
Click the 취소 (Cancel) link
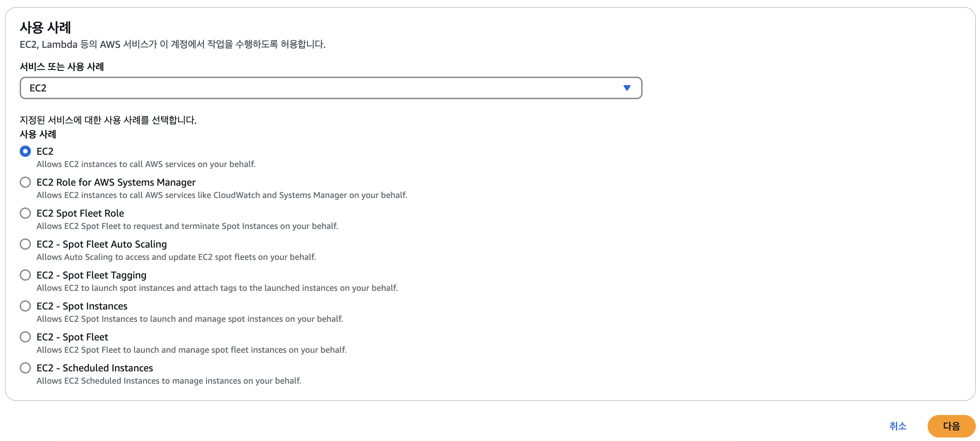click(x=897, y=426)
